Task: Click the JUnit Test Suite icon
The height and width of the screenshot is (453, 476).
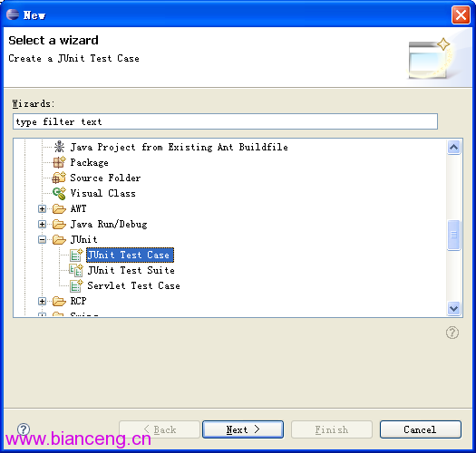Action: coord(76,270)
